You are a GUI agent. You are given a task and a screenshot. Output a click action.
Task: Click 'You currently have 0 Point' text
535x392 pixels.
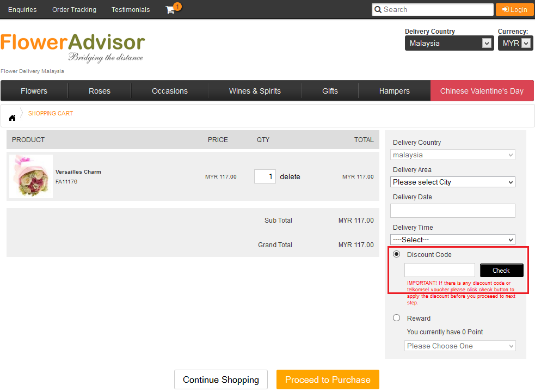[445, 332]
